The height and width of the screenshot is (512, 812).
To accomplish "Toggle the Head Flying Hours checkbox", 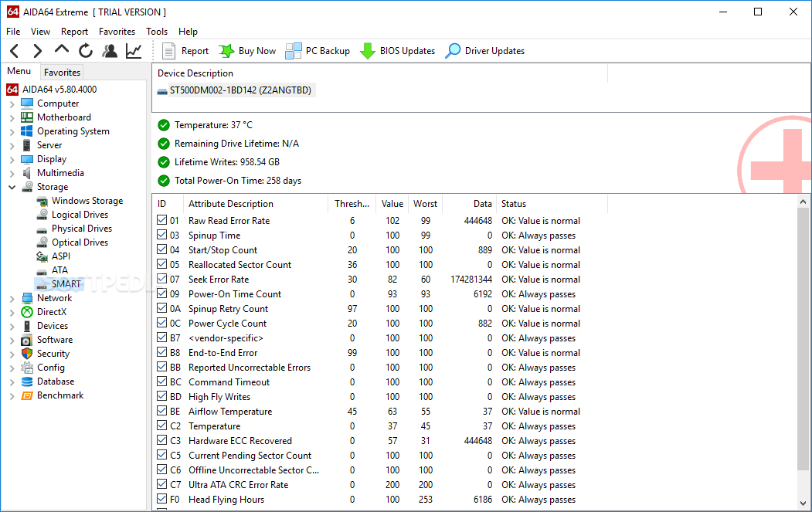I will [162, 499].
